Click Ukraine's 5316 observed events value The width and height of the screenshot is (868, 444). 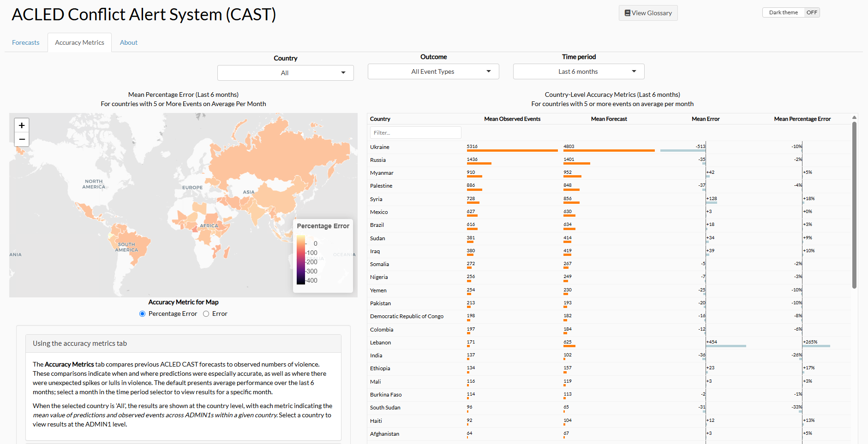click(472, 147)
